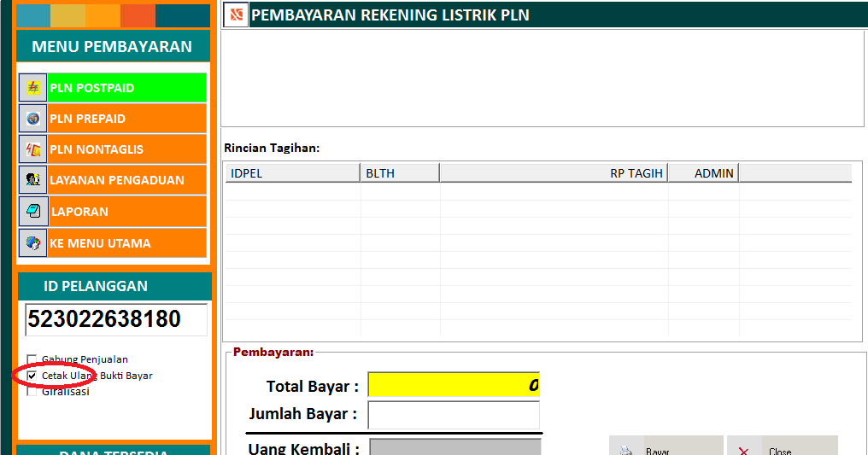The width and height of the screenshot is (868, 455).
Task: Open the LAPORAN menu
Action: click(x=127, y=211)
